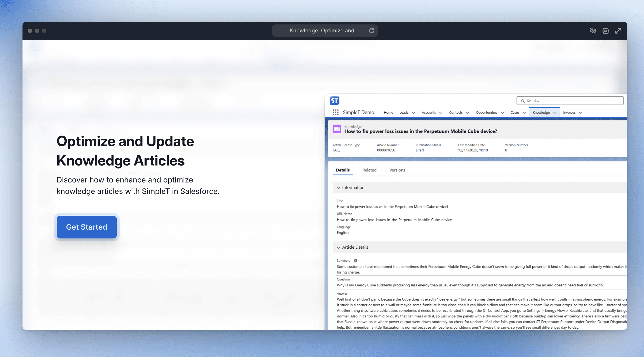The image size is (644, 357).
Task: Expand the Contacts dropdown chevron
Action: pyautogui.click(x=468, y=113)
